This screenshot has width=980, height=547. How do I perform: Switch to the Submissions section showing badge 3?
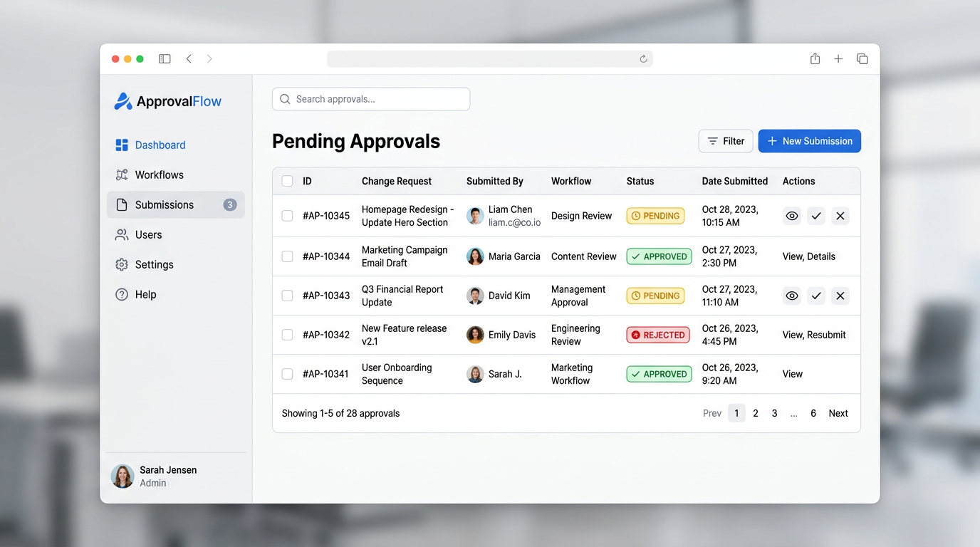pos(163,204)
